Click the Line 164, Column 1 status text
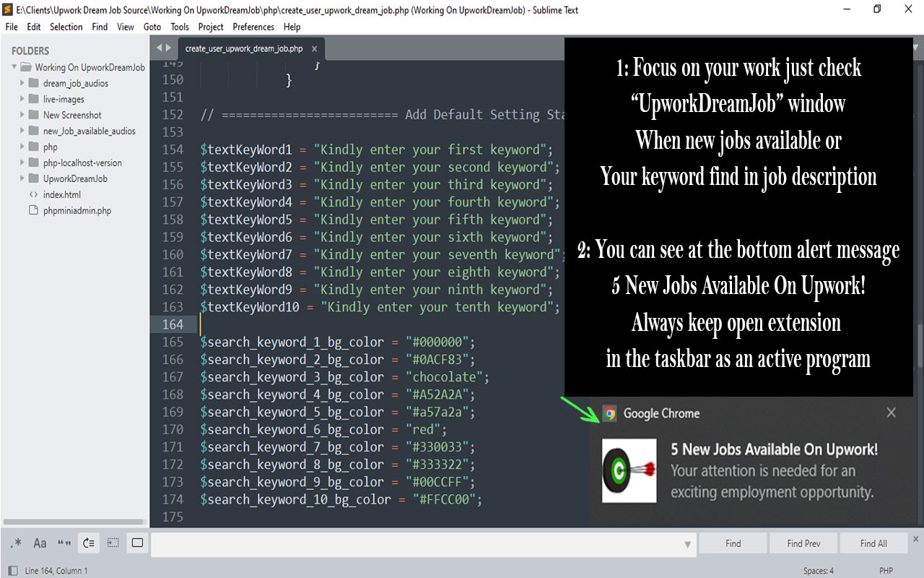This screenshot has height=578, width=924. (56, 571)
